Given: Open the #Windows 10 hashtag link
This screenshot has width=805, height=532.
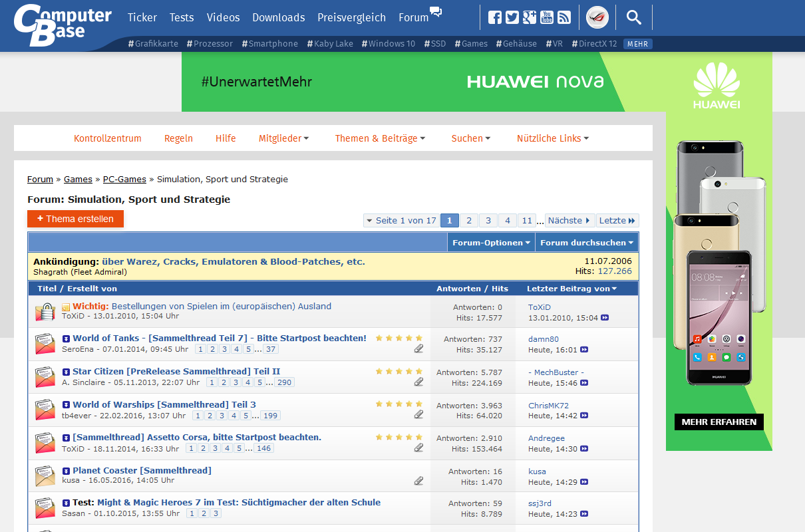Looking at the screenshot, I should pyautogui.click(x=388, y=44).
